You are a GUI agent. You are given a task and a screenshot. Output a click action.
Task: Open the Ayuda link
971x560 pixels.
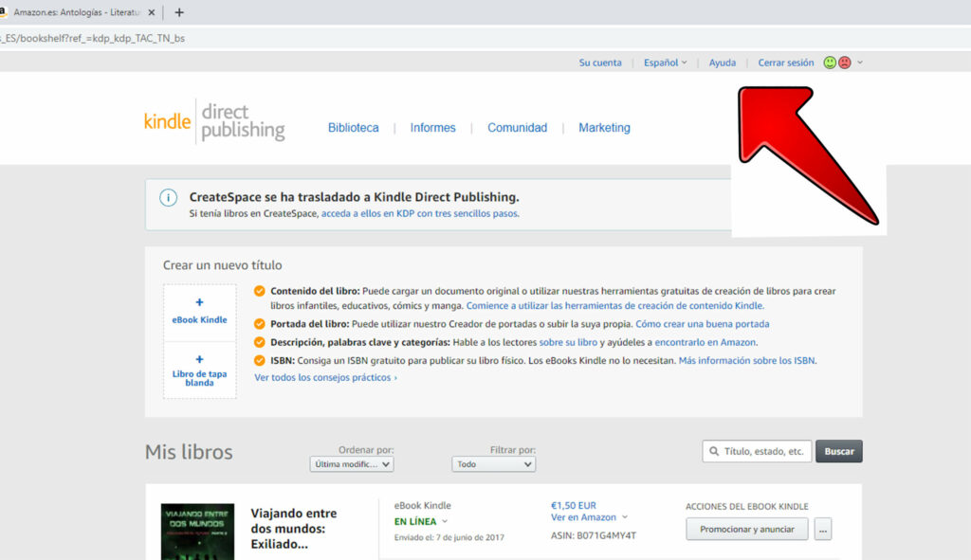point(722,63)
